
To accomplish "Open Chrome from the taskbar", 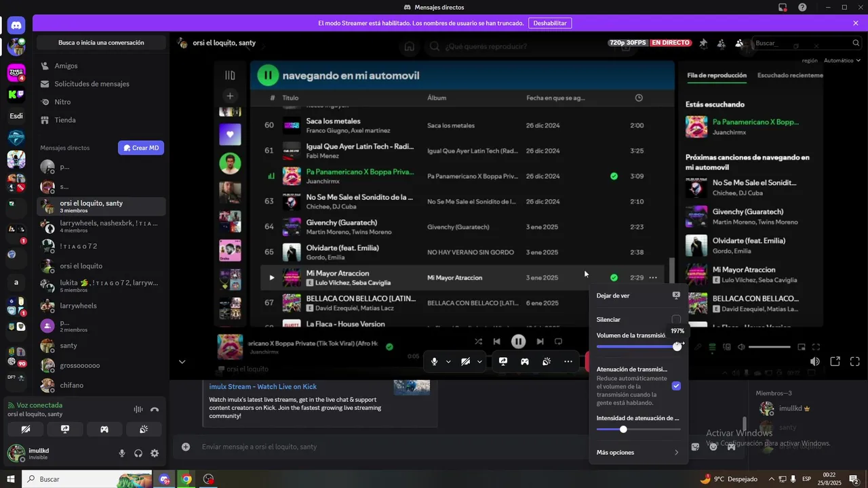I will 186,479.
